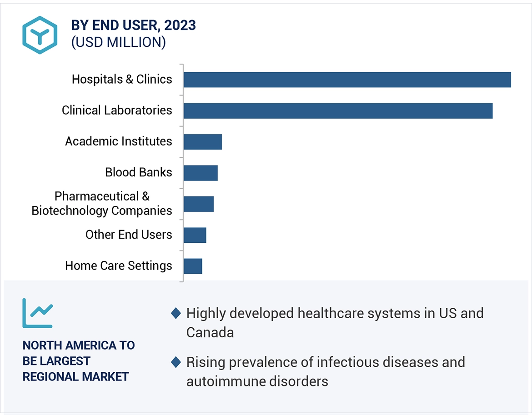Click the line chart trend icon
Image resolution: width=532 pixels, height=415 pixels.
pos(38,313)
